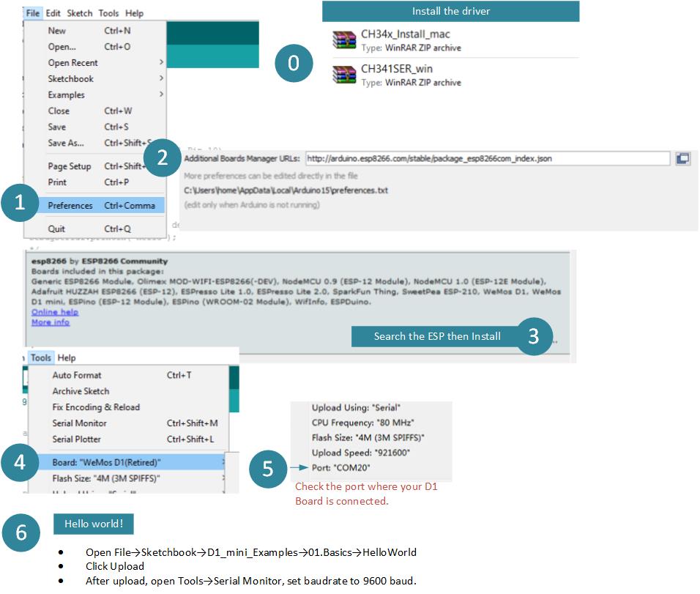Choose Save from the File menu
Image resolution: width=700 pixels, height=594 pixels.
tap(94, 127)
